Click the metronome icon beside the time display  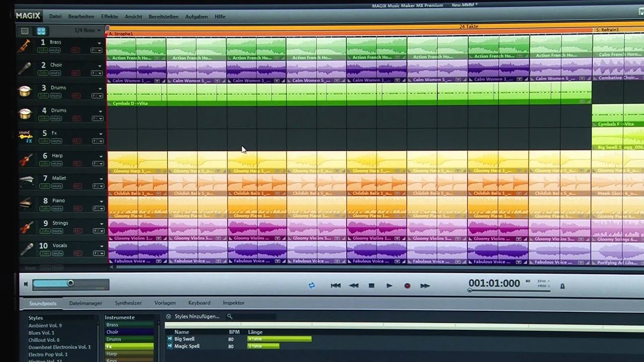point(562,286)
